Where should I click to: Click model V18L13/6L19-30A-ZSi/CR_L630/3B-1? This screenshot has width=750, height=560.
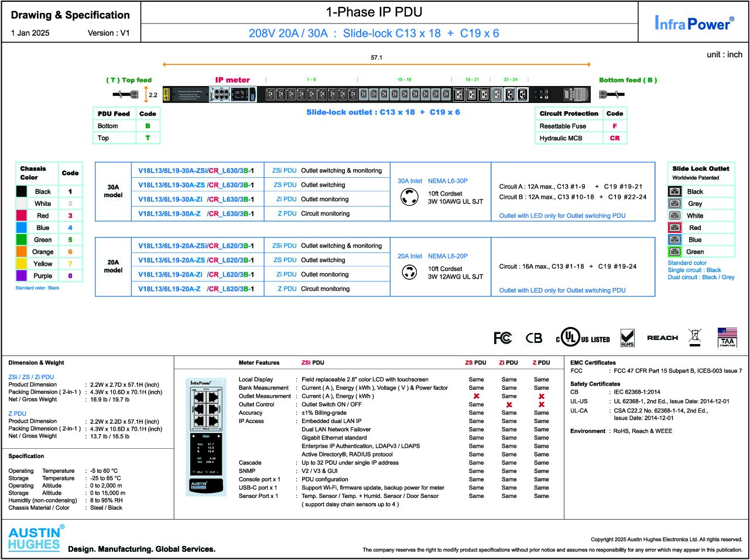point(196,171)
